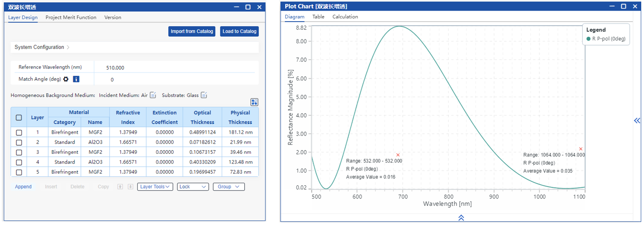Click the Match Angle value field
This screenshot has height=225, width=644.
click(x=174, y=79)
